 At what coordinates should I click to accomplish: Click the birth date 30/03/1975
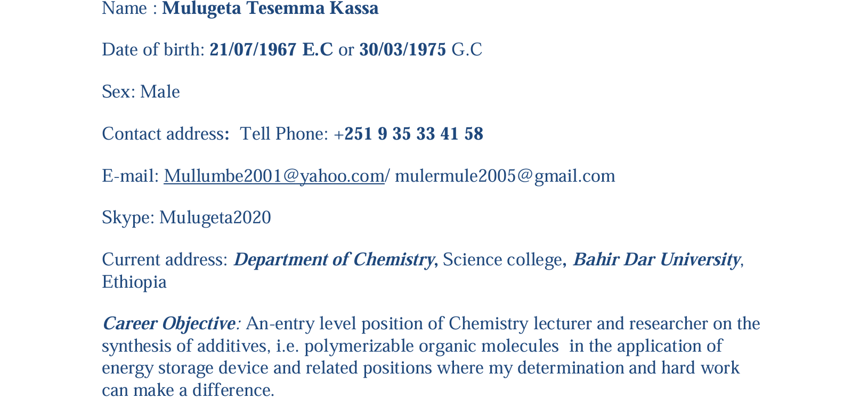click(402, 50)
